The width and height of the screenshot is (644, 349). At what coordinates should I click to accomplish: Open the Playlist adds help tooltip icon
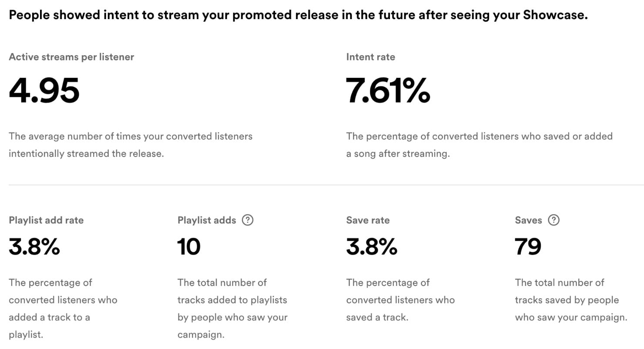[248, 220]
